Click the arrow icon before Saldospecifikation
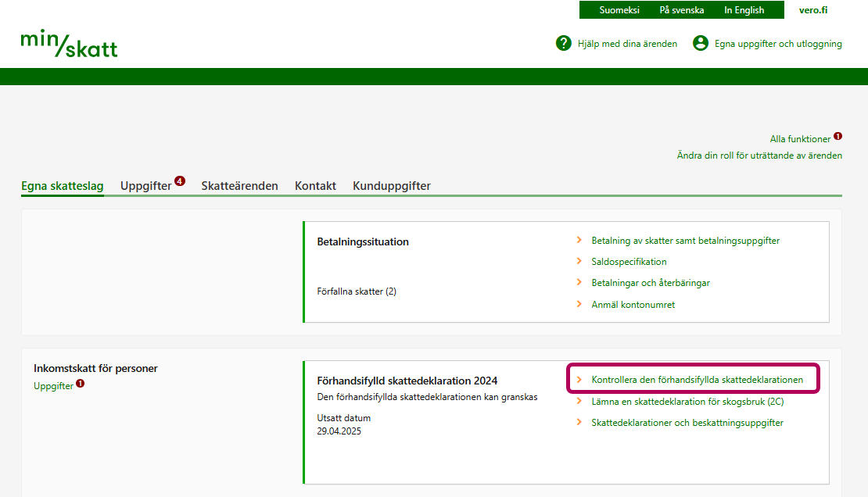The image size is (868, 497). [x=579, y=262]
